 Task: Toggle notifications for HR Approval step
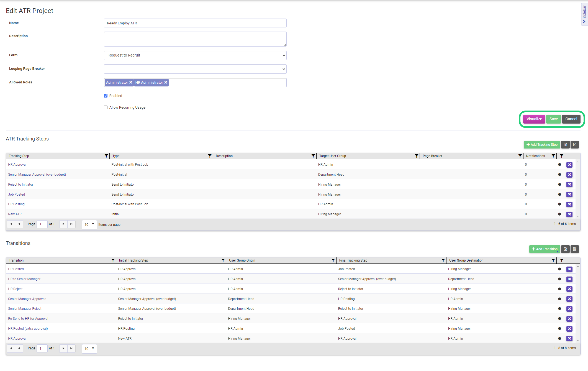559,164
